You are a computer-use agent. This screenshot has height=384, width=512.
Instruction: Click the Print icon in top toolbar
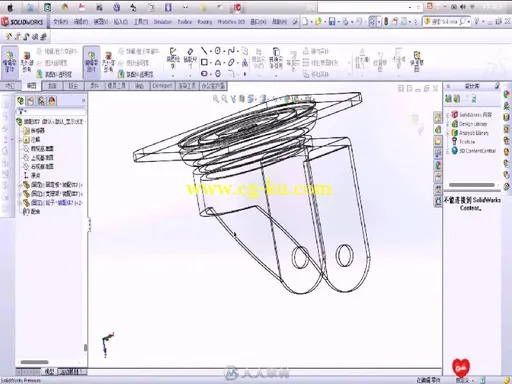(x=345, y=22)
